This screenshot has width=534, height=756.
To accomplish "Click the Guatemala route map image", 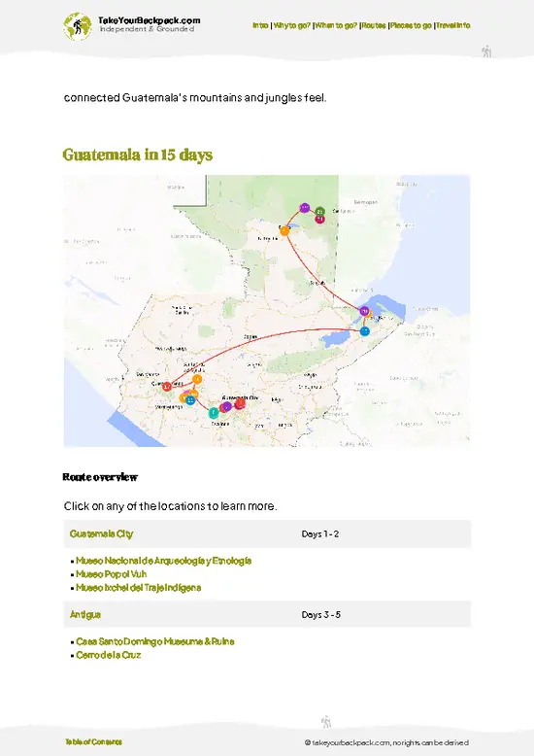I will coord(267,311).
